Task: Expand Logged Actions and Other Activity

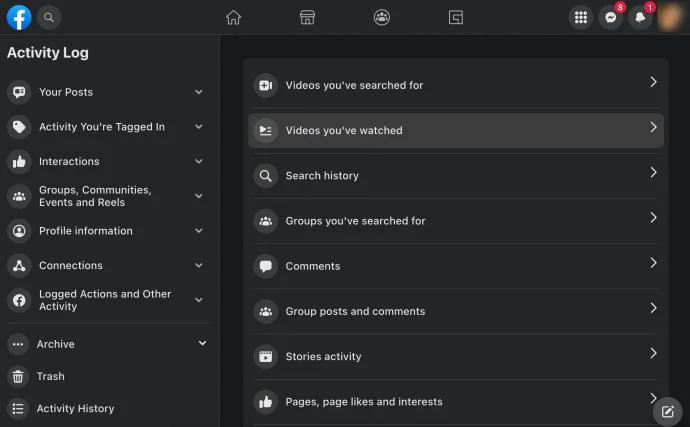Action: pyautogui.click(x=106, y=300)
